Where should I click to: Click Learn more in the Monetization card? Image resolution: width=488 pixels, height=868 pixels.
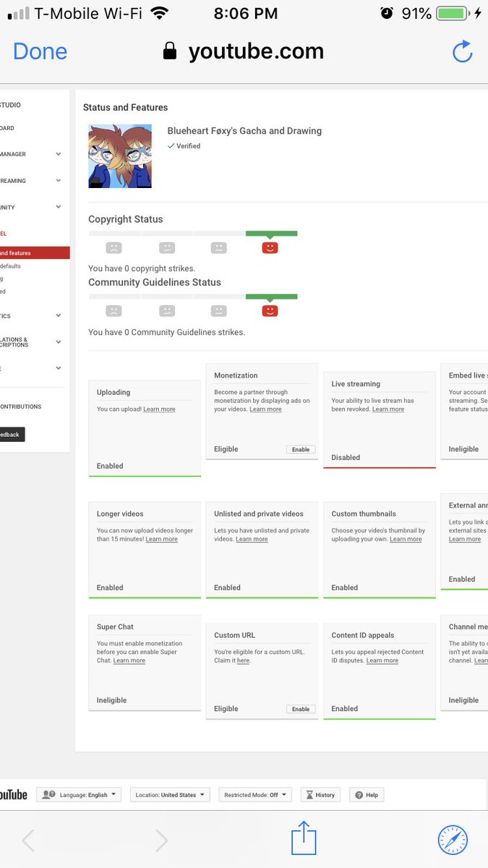(x=265, y=409)
